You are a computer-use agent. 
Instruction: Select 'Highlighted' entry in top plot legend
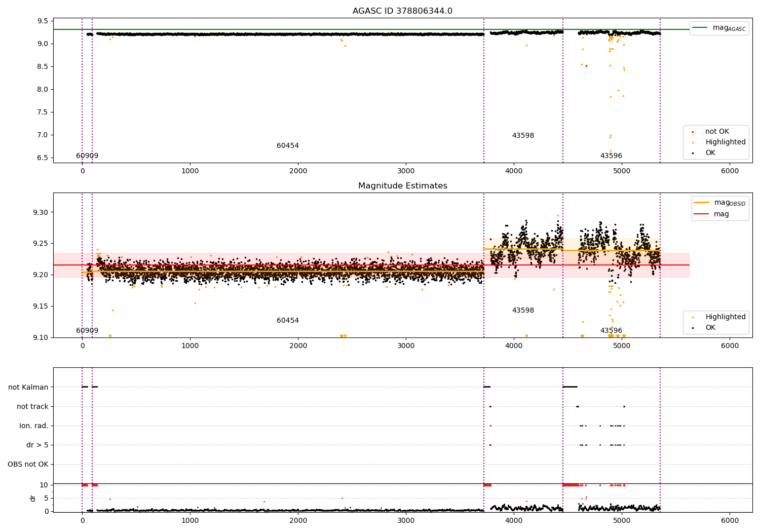(726, 142)
